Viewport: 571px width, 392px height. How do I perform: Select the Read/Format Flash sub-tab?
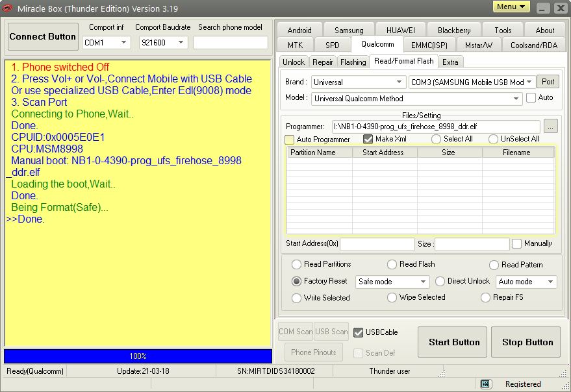pos(404,61)
